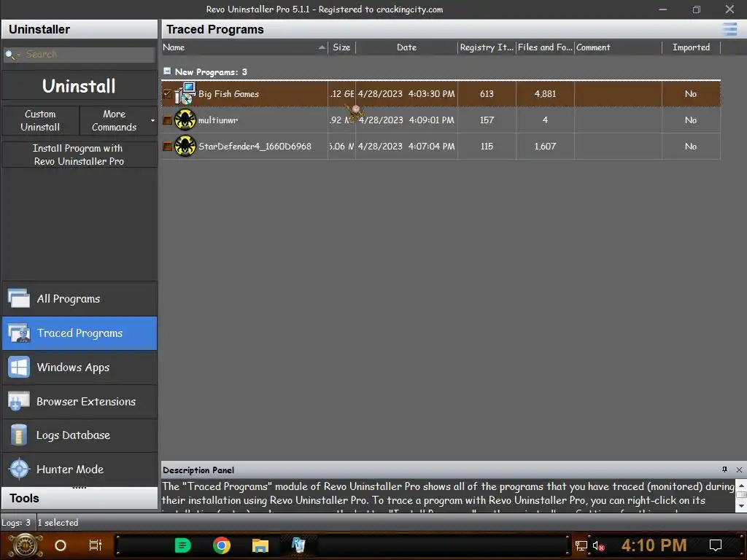Select the multiunwr name text
Image resolution: width=747 pixels, height=560 pixels.
tap(217, 120)
